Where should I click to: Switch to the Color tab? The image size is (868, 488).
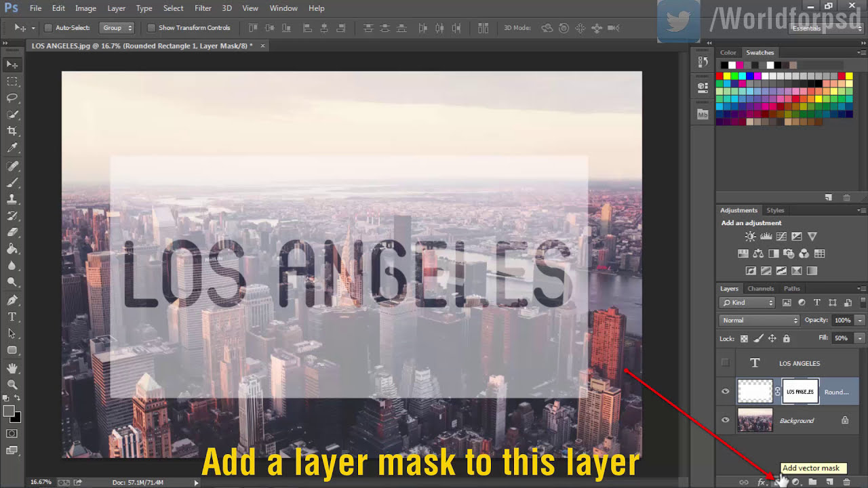[x=728, y=52]
